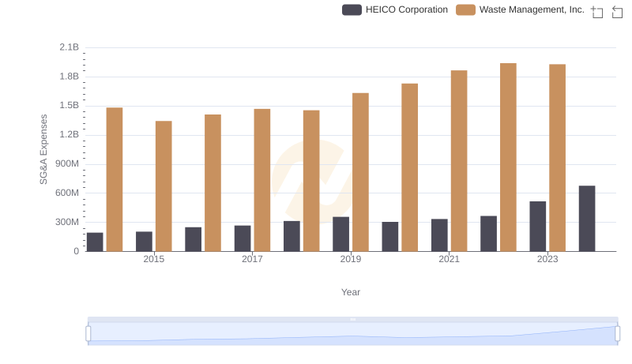Click the x-axis label 2023
Viewport: 632px width, 364px height.
coord(547,259)
